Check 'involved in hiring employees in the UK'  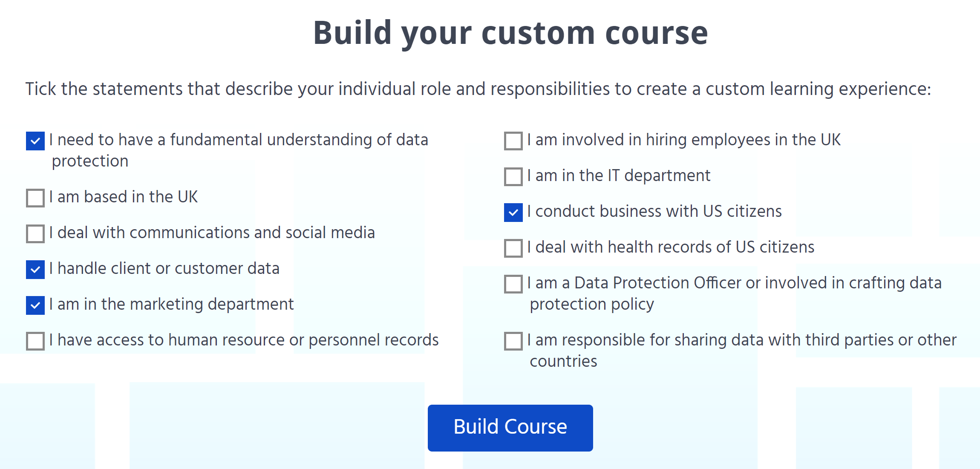click(513, 141)
